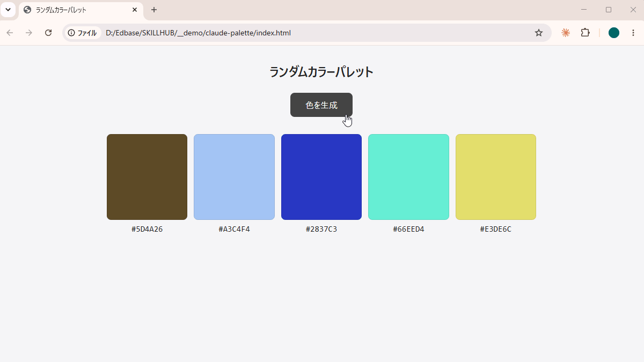The width and height of the screenshot is (644, 362).
Task: Click the browser back arrow
Action: click(10, 33)
